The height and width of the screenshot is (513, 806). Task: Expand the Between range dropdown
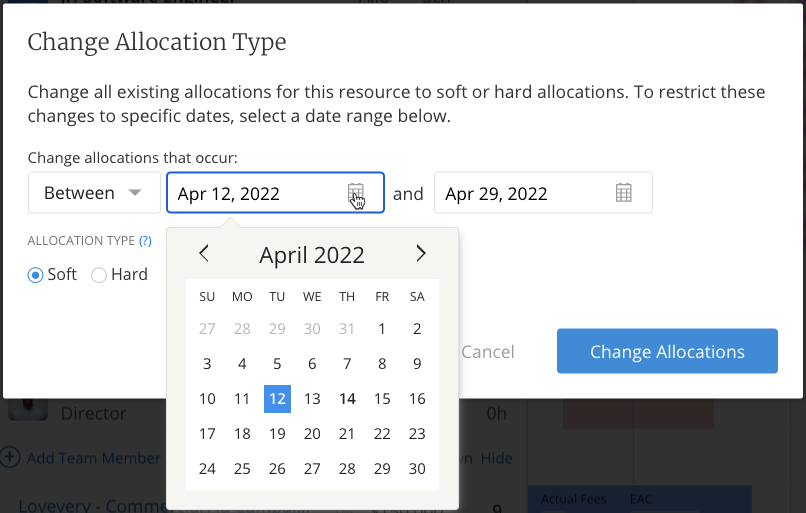(x=94, y=193)
